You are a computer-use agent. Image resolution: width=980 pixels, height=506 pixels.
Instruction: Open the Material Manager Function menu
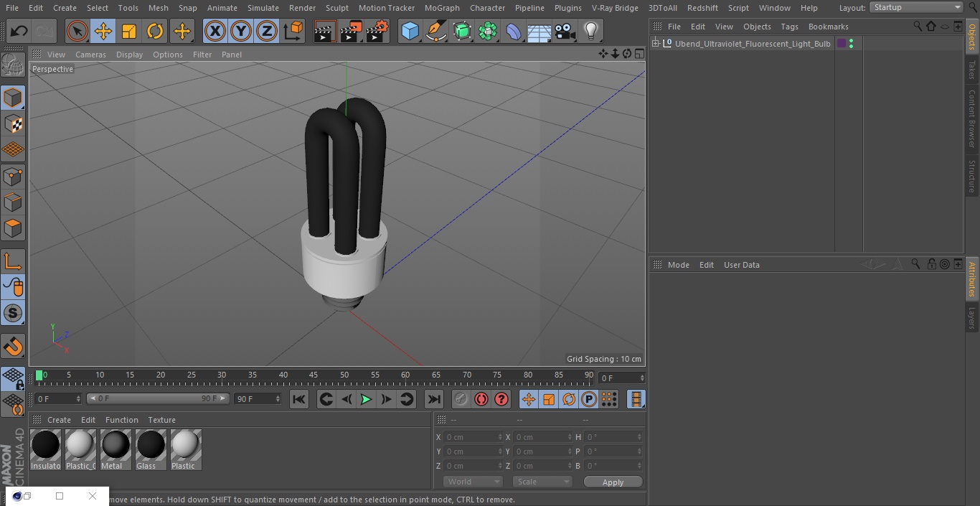122,420
